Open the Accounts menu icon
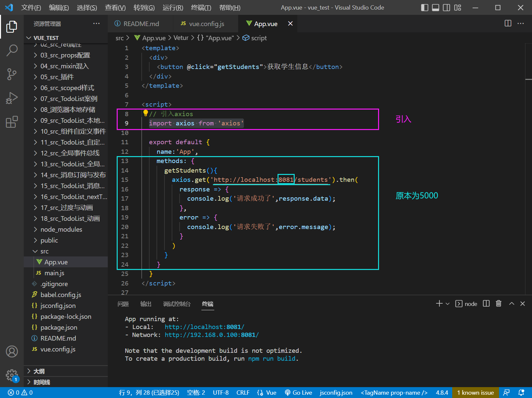The image size is (532, 398). (12, 351)
